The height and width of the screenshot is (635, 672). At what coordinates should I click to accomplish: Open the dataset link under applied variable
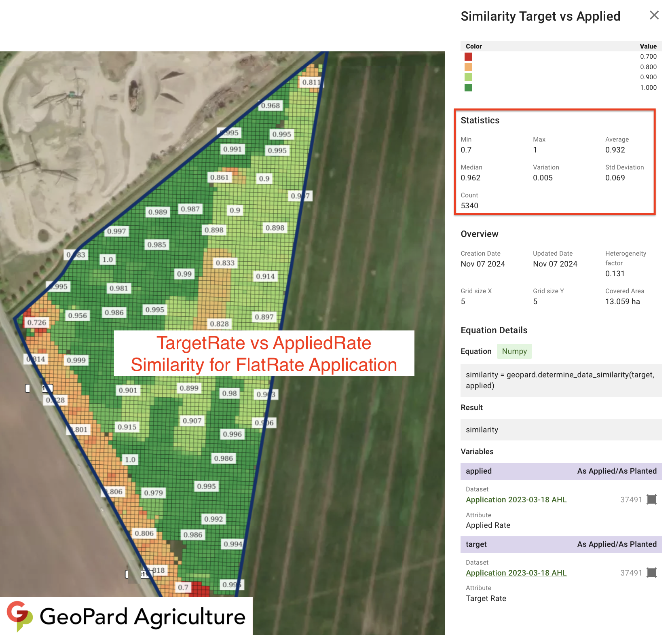pyautogui.click(x=516, y=500)
